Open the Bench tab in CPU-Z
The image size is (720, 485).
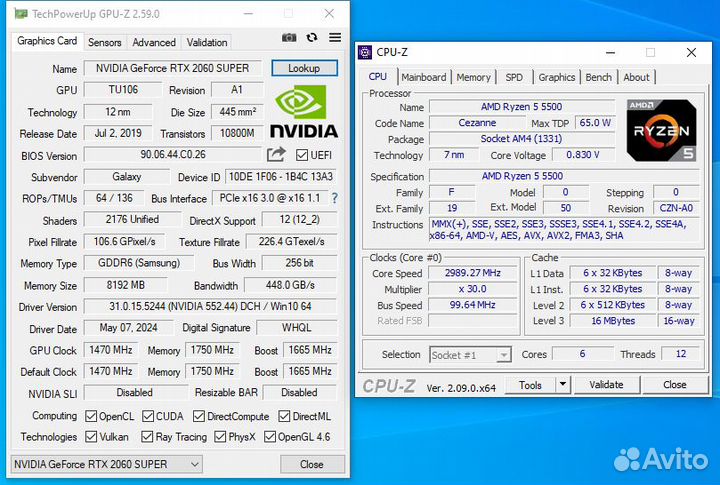coord(598,77)
